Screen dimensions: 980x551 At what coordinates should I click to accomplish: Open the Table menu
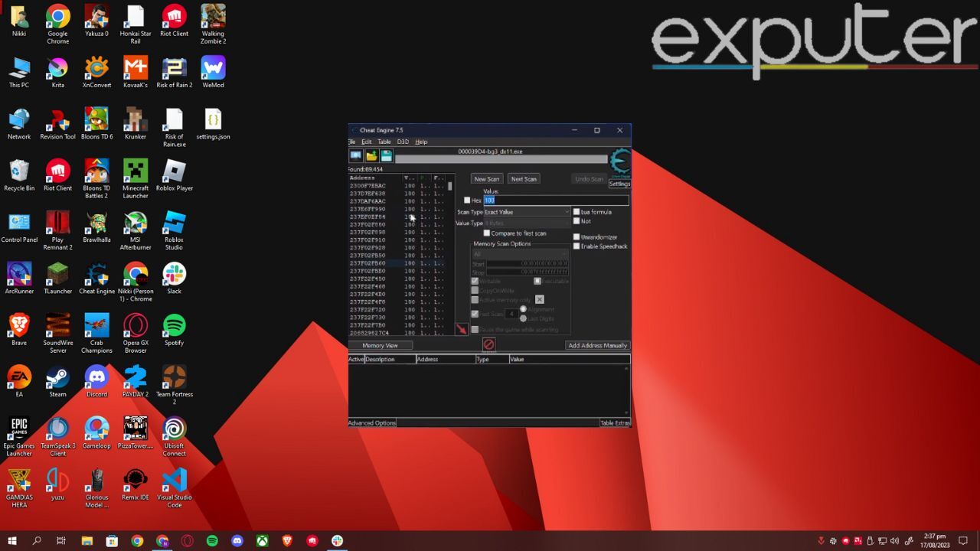coord(384,142)
